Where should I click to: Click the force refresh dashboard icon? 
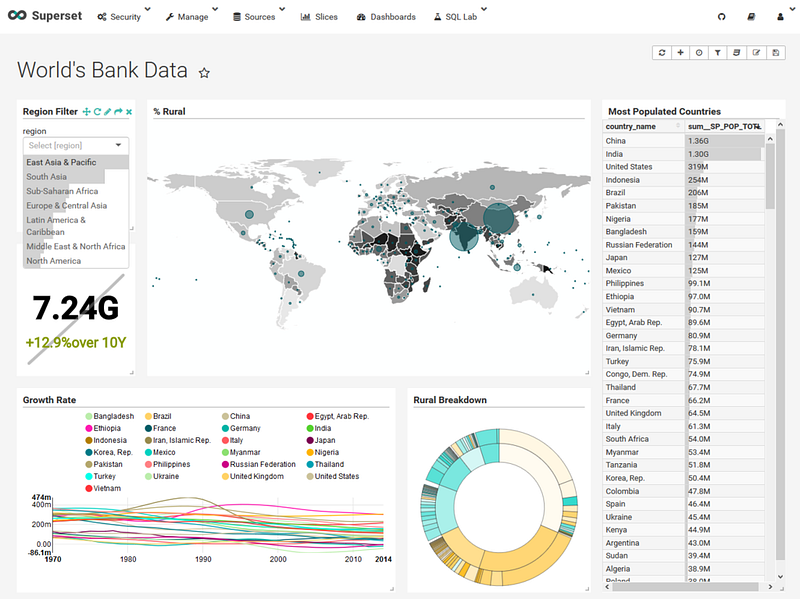pyautogui.click(x=662, y=53)
